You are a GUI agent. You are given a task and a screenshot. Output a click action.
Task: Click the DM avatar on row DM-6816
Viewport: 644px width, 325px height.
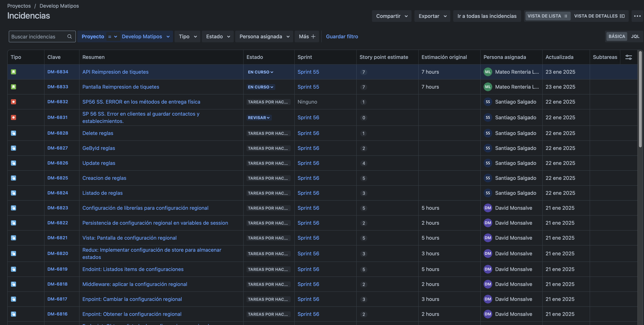pyautogui.click(x=488, y=314)
